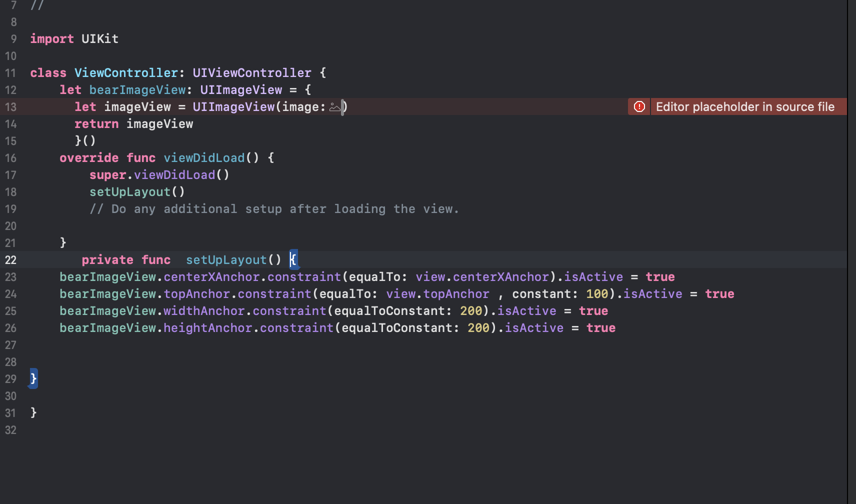The image size is (856, 504).
Task: Click the return keyword on line 14
Action: pos(96,124)
